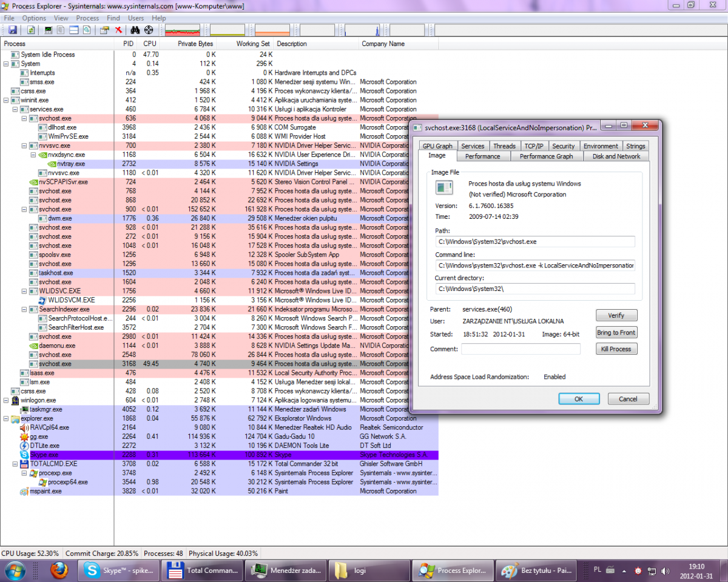728x582 pixels.
Task: Toggle the lower pane toolbar icon
Action: pyautogui.click(x=74, y=30)
